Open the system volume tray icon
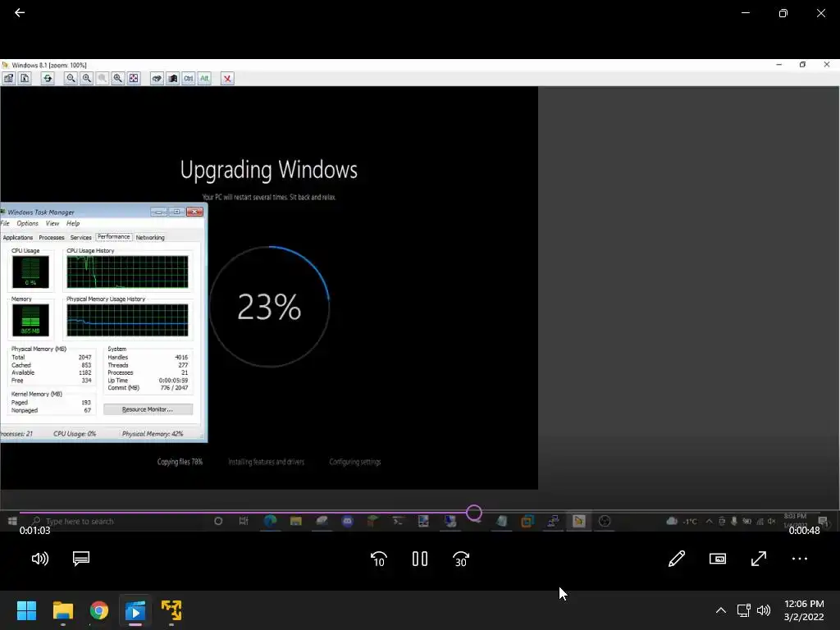Screen dimensions: 840x630 [764, 610]
